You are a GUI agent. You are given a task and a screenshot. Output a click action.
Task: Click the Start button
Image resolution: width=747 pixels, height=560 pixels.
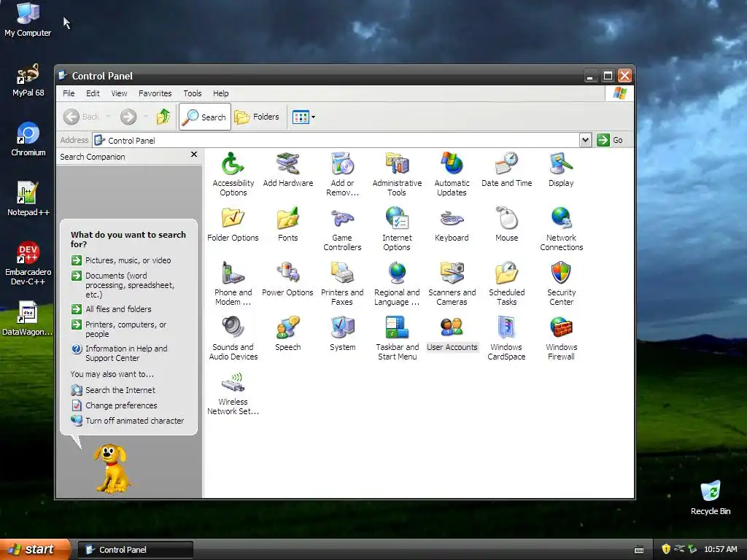coord(34,550)
